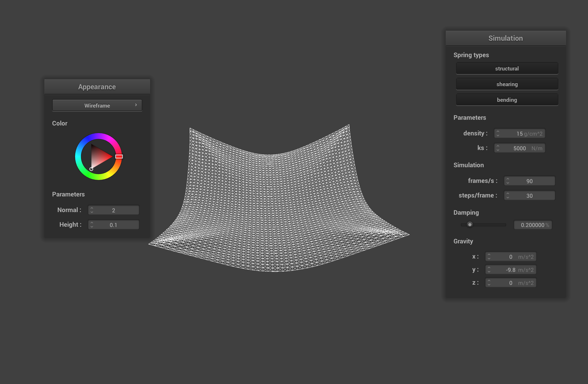588x384 pixels.
Task: Click the gravity x stepper arrows
Action: 489,257
